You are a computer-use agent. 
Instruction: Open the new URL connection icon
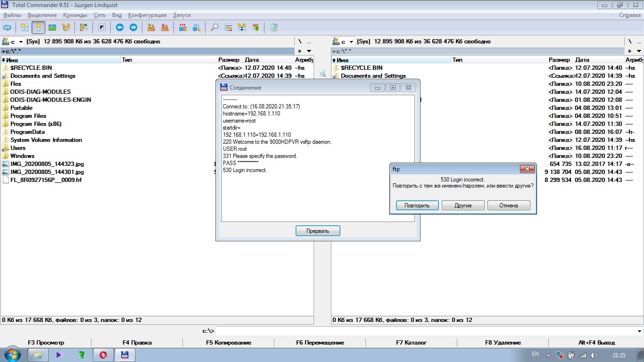(x=196, y=27)
